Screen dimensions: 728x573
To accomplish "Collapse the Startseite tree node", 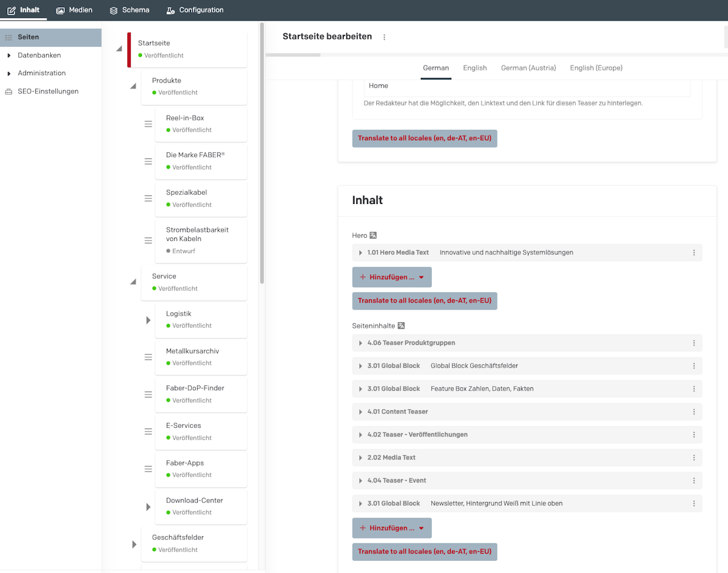I will click(119, 49).
